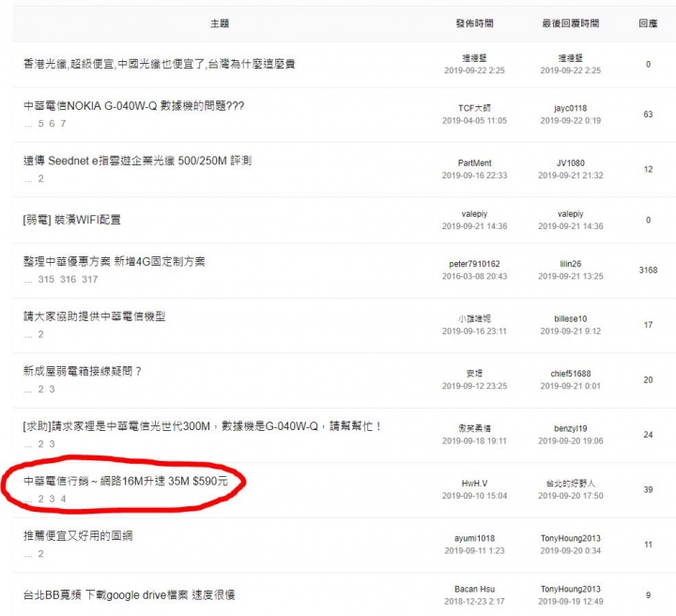Go to page 6 of NOKIA G-040W-Q thread
This screenshot has width=676, height=616.
click(52, 124)
